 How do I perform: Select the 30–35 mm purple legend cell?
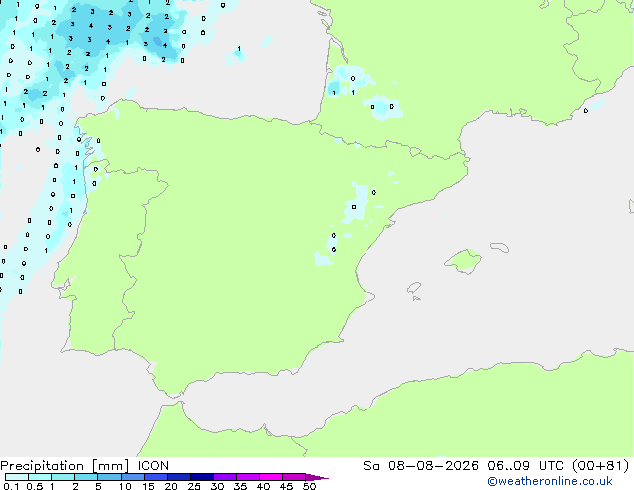(x=224, y=477)
